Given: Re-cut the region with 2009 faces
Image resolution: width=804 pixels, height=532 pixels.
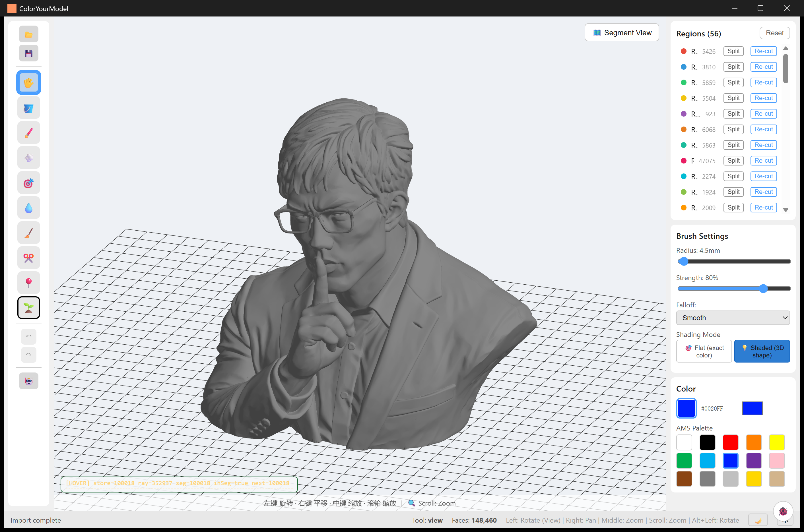Looking at the screenshot, I should [x=763, y=207].
